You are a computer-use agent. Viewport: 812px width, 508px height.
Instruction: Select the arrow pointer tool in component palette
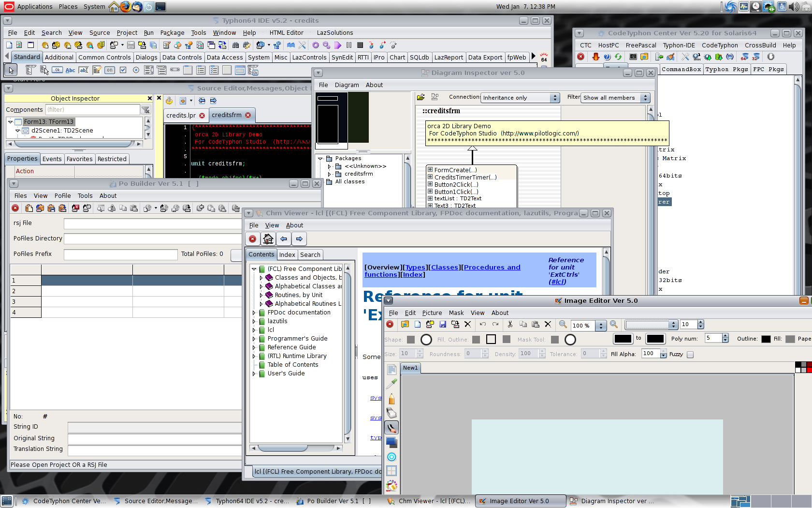[x=11, y=70]
